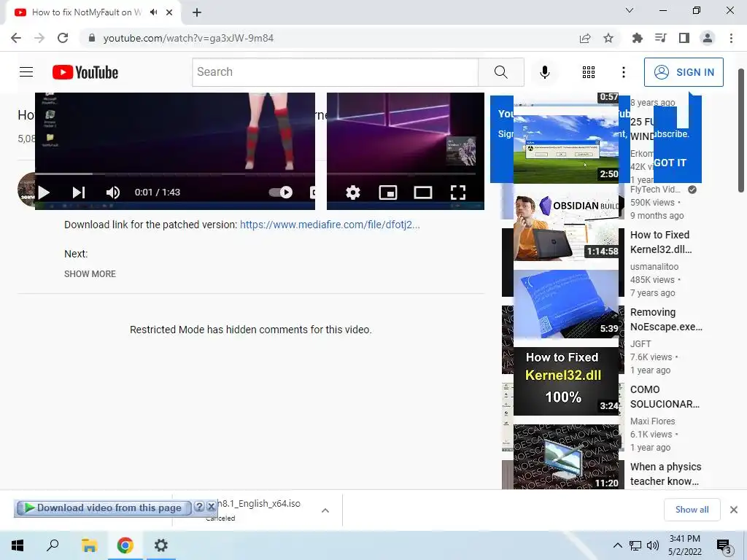Open the Windows Start menu
747x560 pixels.
tap(18, 545)
